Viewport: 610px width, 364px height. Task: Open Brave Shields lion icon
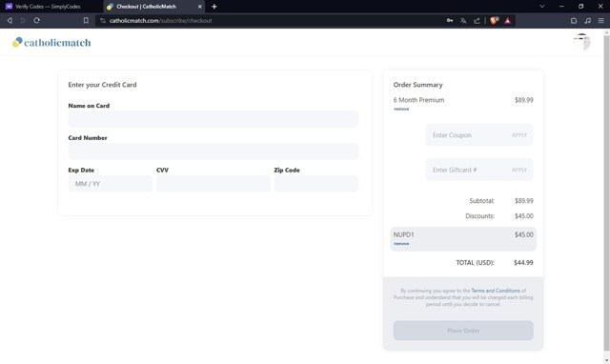pyautogui.click(x=494, y=21)
